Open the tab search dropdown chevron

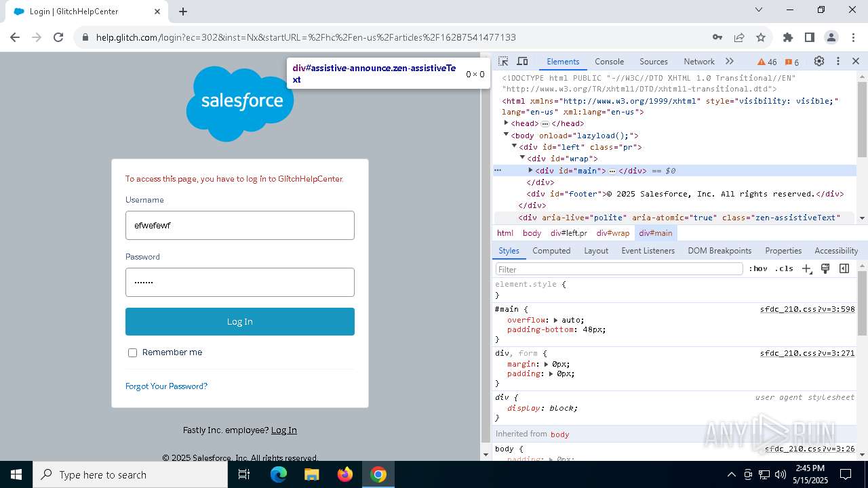759,10
